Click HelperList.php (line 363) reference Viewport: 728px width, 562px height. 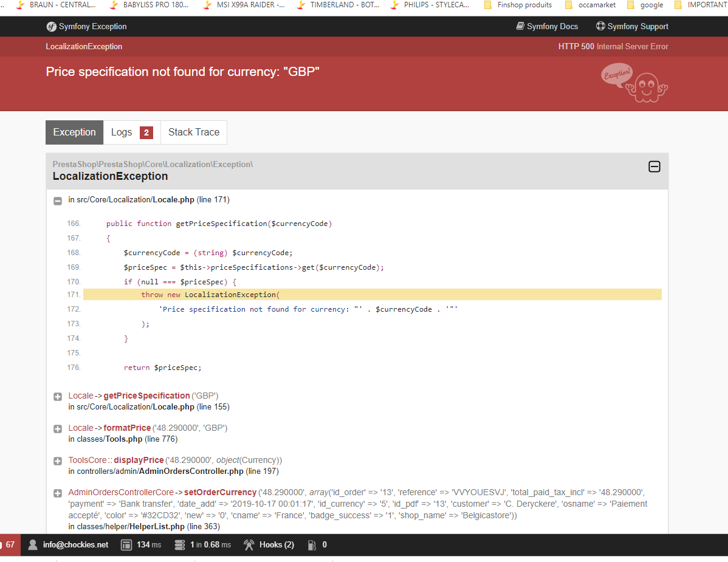pos(144,526)
